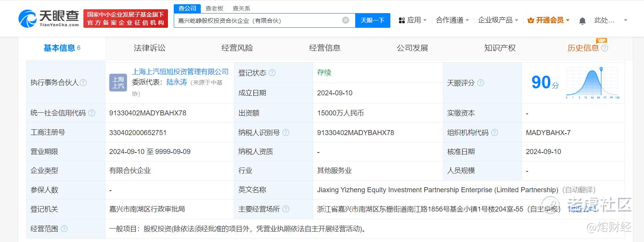Select the 历史信息 VIP tab
The height and width of the screenshot is (242, 644).
[583, 48]
